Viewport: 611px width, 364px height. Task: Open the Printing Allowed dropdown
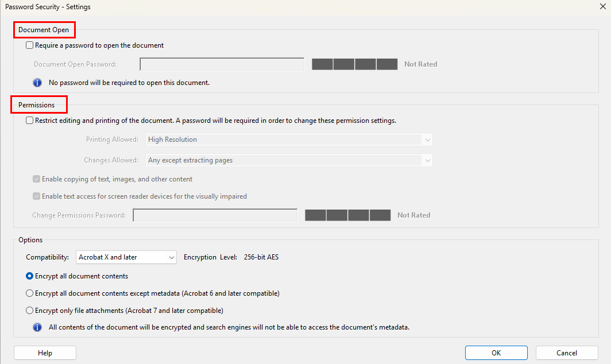(427, 139)
